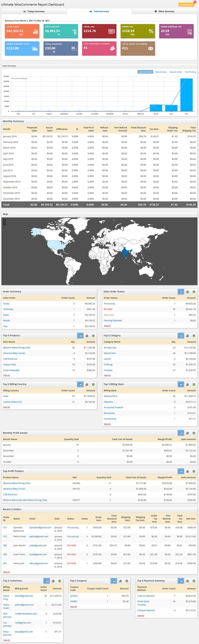The image size is (199, 644).
Task: Open coupon code az205s
Action: click(x=74, y=596)
